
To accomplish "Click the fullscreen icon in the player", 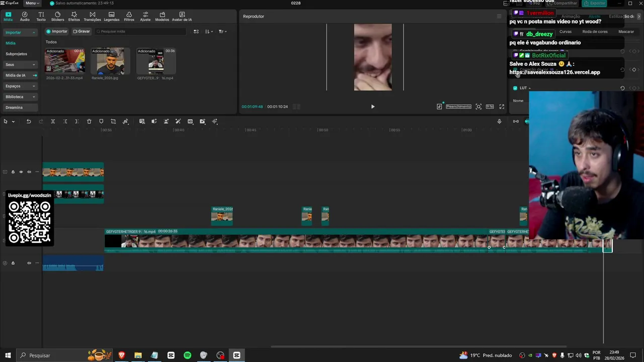I will (502, 107).
